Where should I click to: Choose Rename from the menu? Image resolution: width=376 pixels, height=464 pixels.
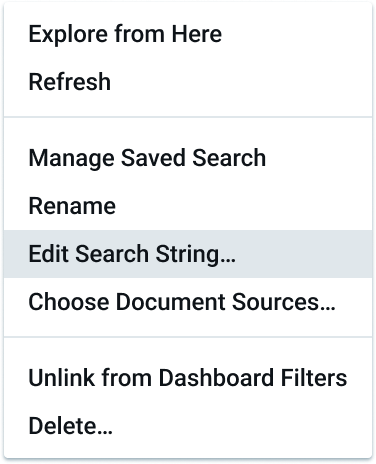[x=188, y=206]
